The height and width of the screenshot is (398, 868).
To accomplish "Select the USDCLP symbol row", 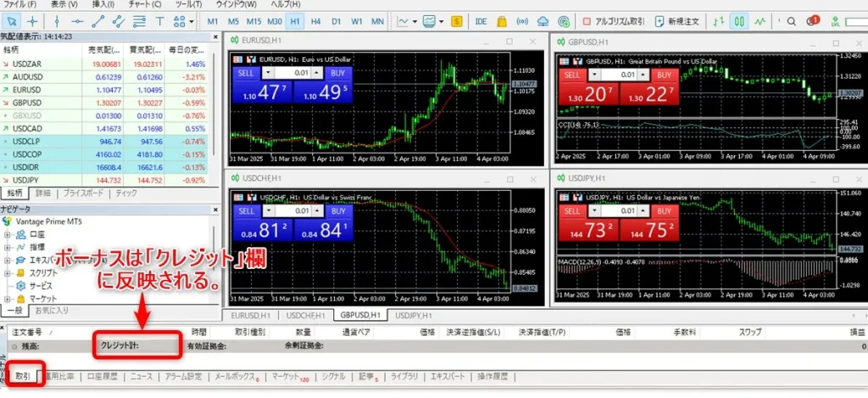I will tap(104, 142).
